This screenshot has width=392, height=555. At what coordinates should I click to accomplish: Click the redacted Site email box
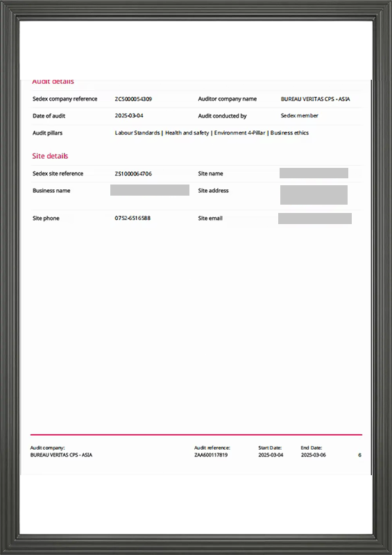[315, 219]
